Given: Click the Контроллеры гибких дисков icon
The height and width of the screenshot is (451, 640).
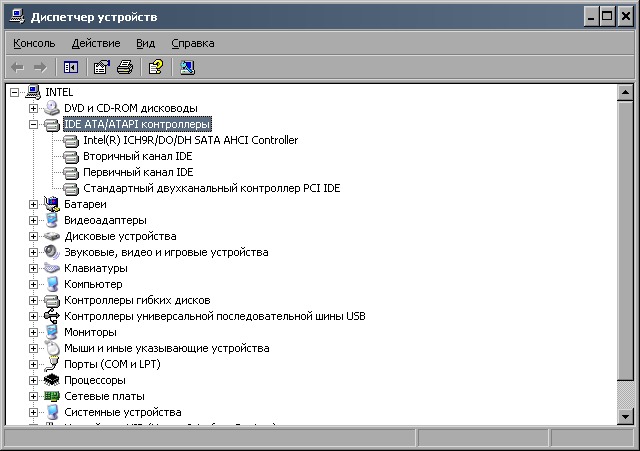Looking at the screenshot, I should point(52,300).
